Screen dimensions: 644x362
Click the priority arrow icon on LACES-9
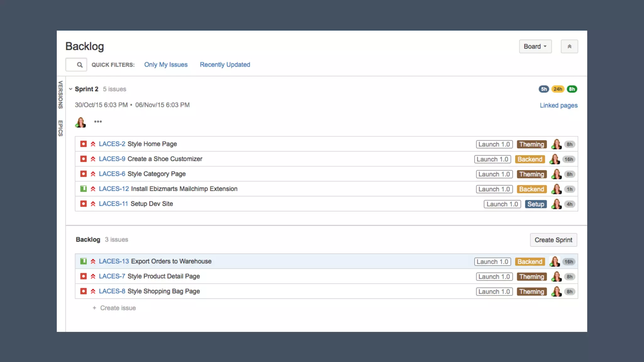coord(93,159)
